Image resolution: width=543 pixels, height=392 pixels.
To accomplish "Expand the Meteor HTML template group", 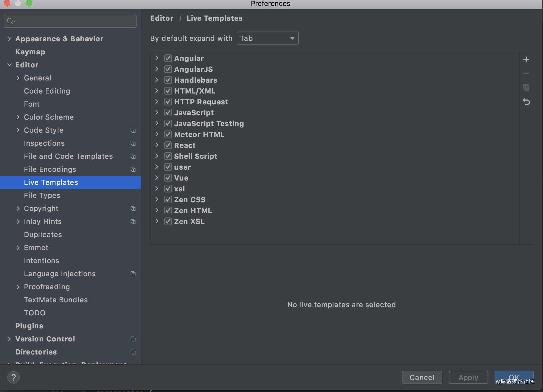I will pos(157,134).
